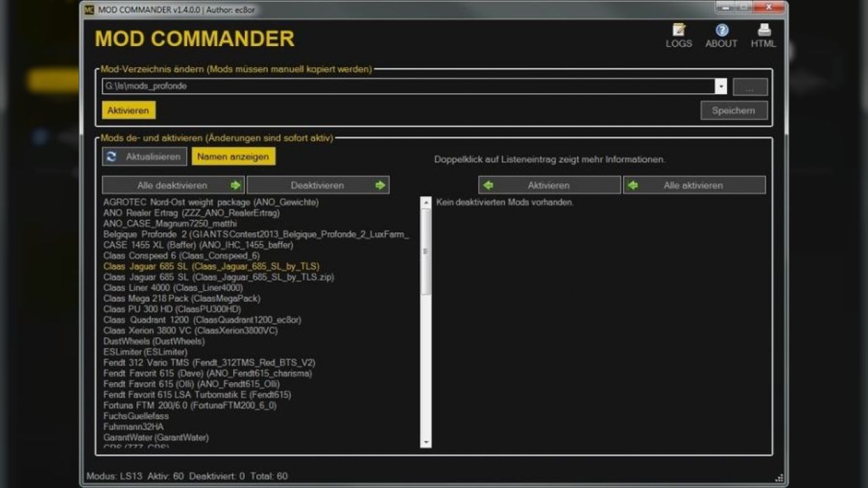Select Claas Liner 4000 entry
This screenshot has height=488, width=868.
(173, 288)
